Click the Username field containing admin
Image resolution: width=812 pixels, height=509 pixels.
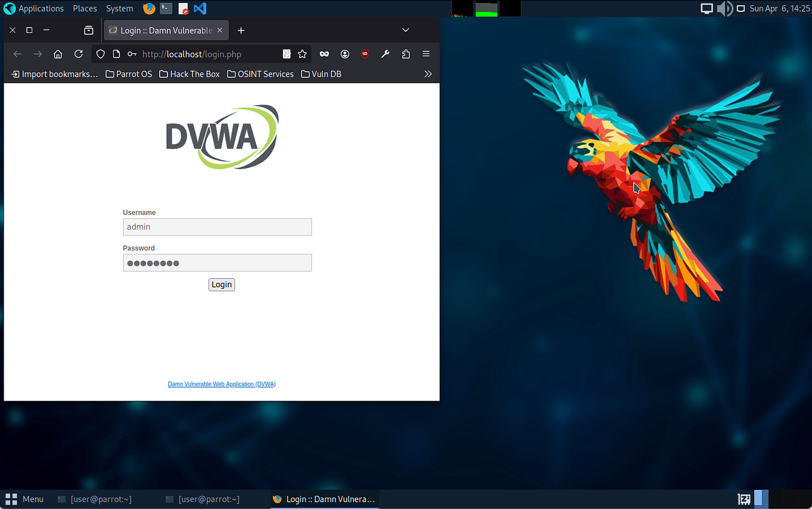click(x=217, y=227)
